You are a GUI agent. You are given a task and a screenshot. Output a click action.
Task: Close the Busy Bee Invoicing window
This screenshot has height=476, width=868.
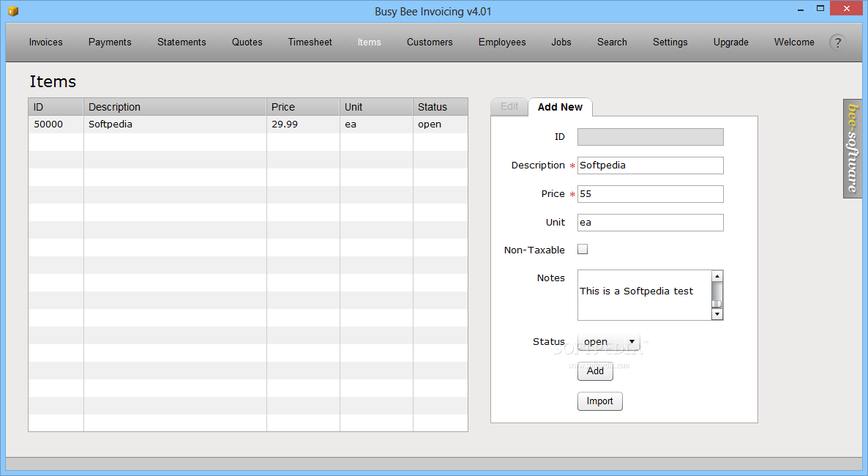pos(847,8)
